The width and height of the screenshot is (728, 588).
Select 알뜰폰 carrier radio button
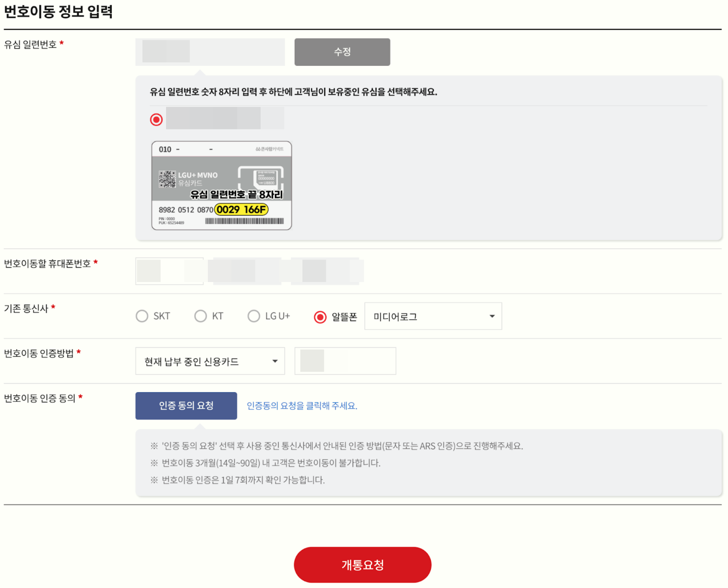(320, 317)
